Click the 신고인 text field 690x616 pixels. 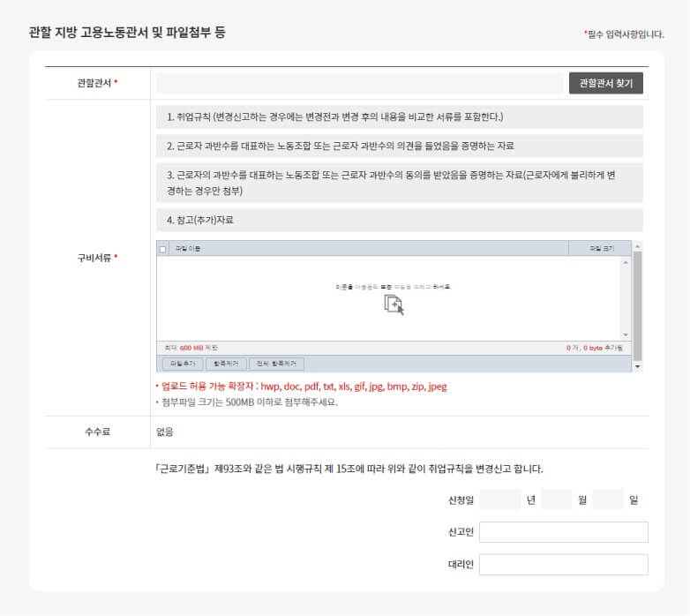pyautogui.click(x=563, y=532)
